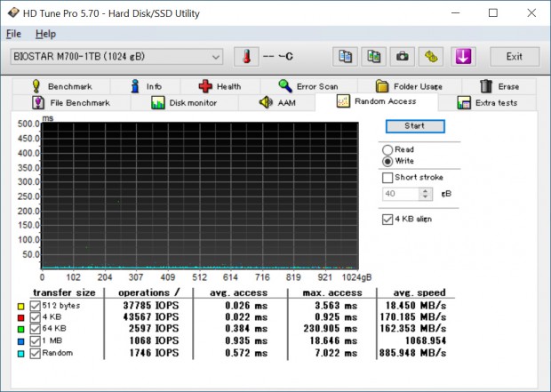This screenshot has height=392, width=551.
Task: Click the camera save screenshot icon
Action: point(403,57)
